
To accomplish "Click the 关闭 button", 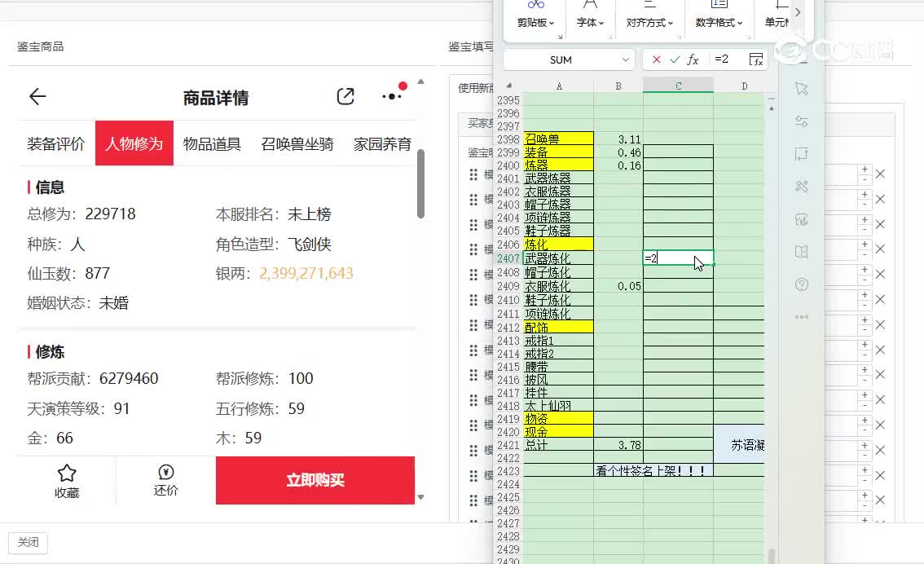I will click(x=29, y=543).
